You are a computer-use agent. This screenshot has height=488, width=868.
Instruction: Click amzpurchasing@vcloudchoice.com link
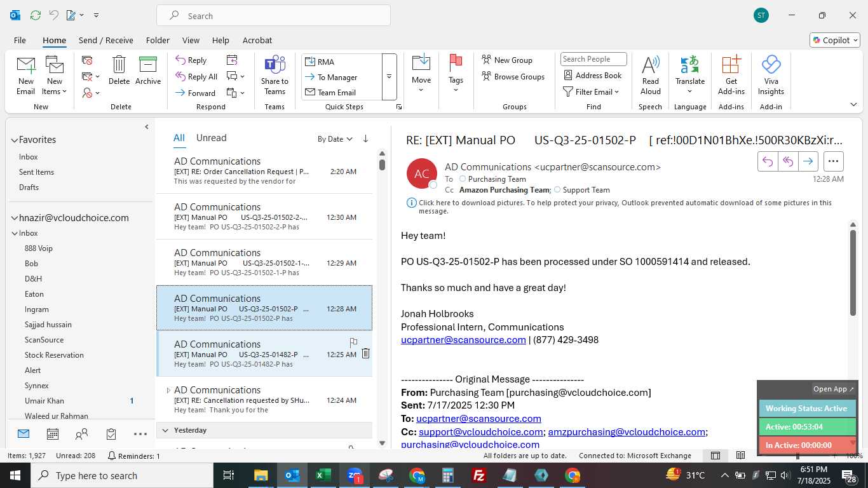pyautogui.click(x=627, y=432)
